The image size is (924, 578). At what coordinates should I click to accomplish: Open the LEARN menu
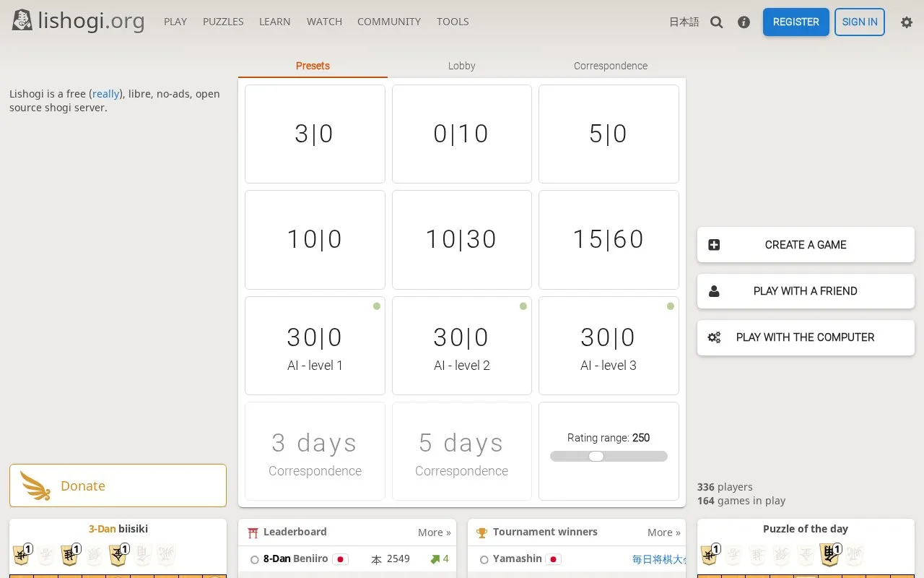pyautogui.click(x=275, y=22)
